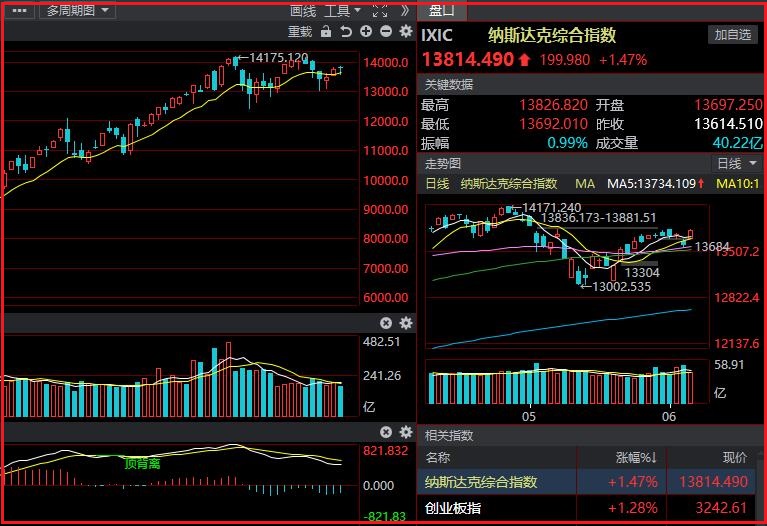Expand the 多周期图 dropdown

tap(78, 10)
